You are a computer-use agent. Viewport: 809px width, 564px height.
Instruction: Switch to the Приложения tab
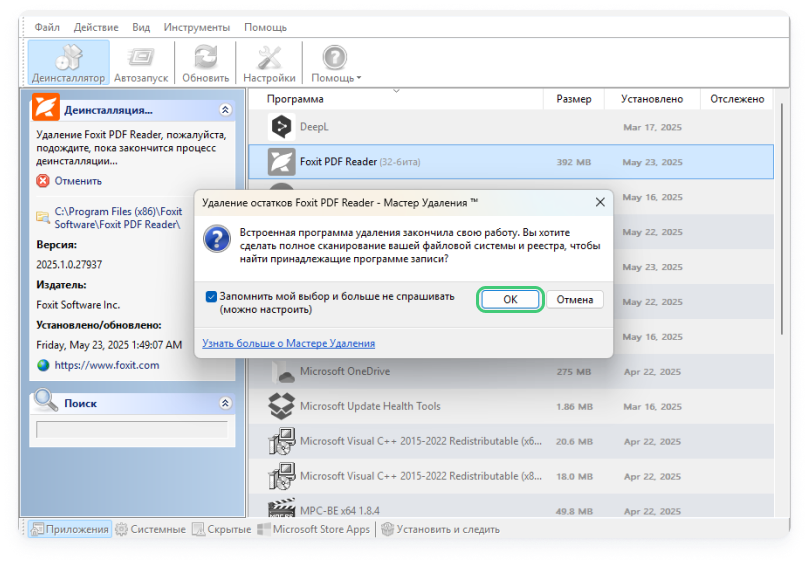pyautogui.click(x=70, y=529)
